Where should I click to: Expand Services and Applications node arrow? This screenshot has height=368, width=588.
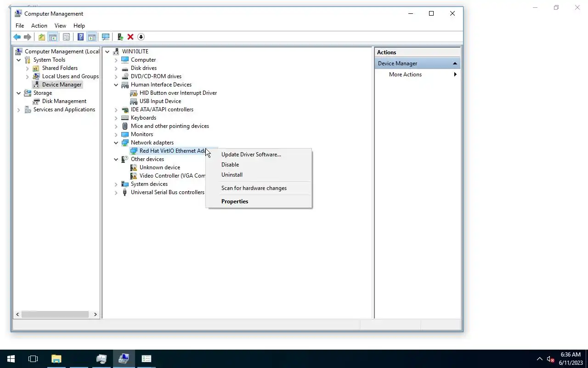click(x=19, y=109)
